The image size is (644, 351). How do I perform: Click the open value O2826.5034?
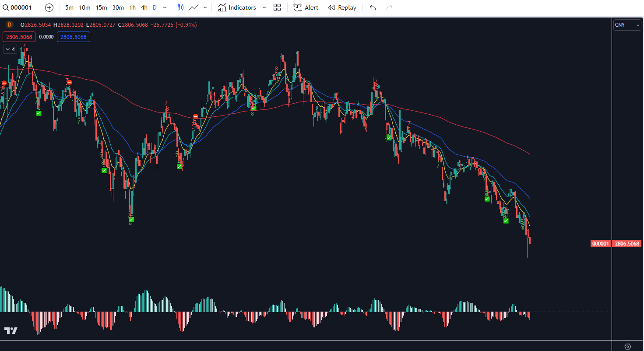(36, 25)
